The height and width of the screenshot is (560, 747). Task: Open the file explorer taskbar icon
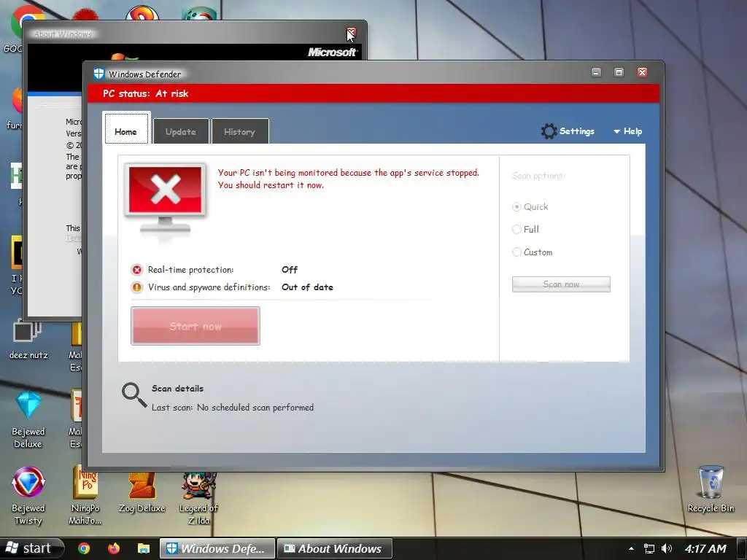(x=144, y=548)
